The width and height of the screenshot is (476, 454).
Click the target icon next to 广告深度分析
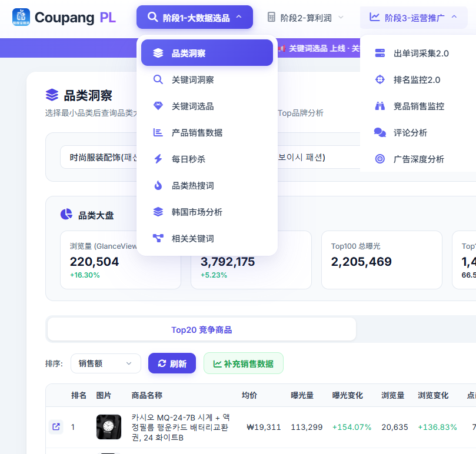(x=380, y=159)
